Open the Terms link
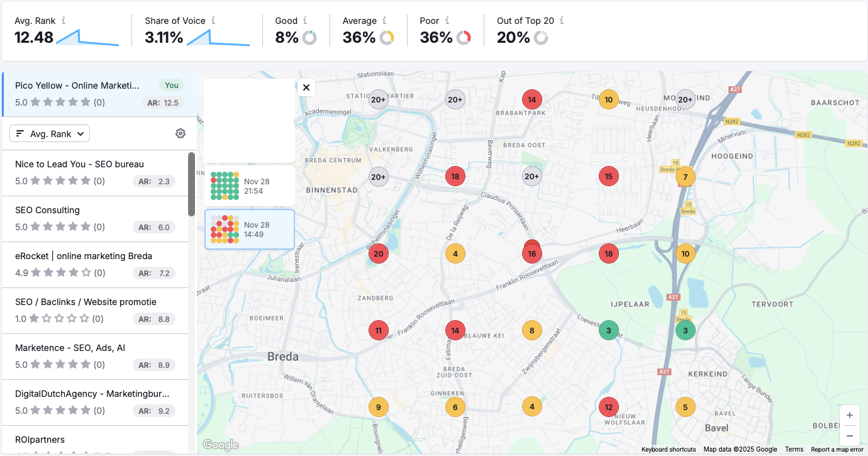The width and height of the screenshot is (868, 456). pos(794,449)
